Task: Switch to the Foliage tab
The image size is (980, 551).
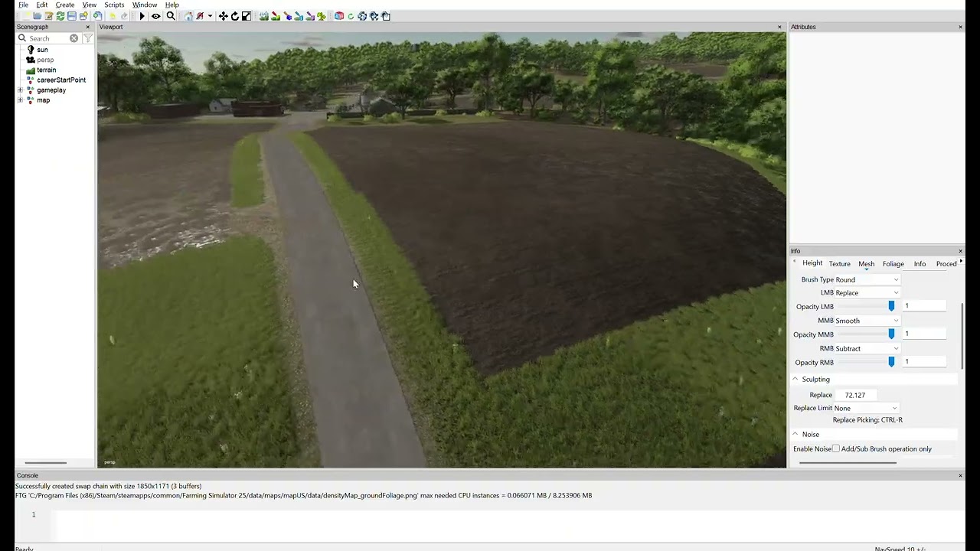Action: tap(893, 264)
